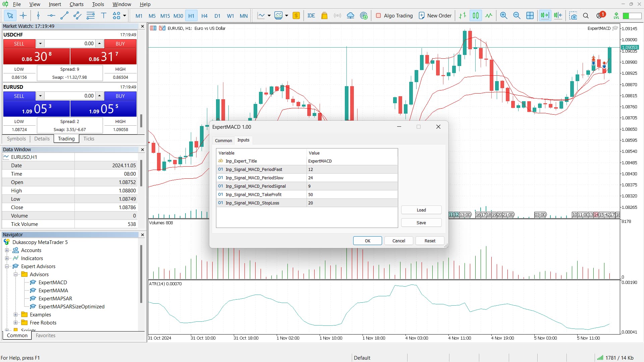Open the Insert menu
Screen dimensions: 644x362
coord(55,4)
